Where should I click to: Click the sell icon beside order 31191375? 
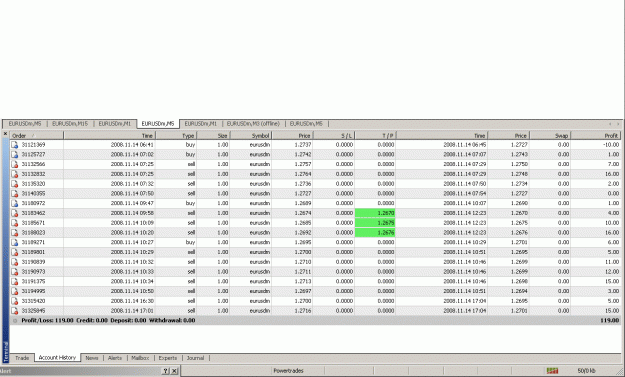(x=15, y=281)
